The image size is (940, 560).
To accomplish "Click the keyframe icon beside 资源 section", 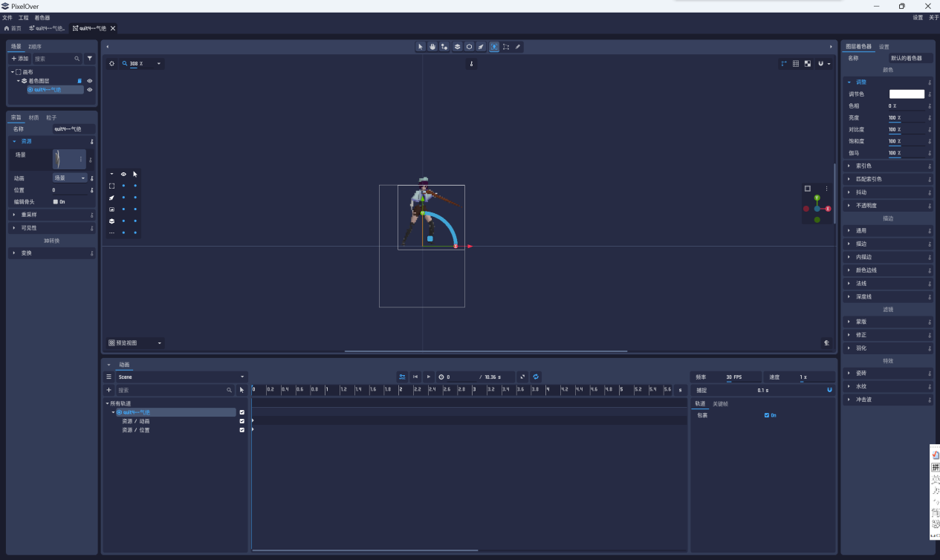I will coord(92,141).
